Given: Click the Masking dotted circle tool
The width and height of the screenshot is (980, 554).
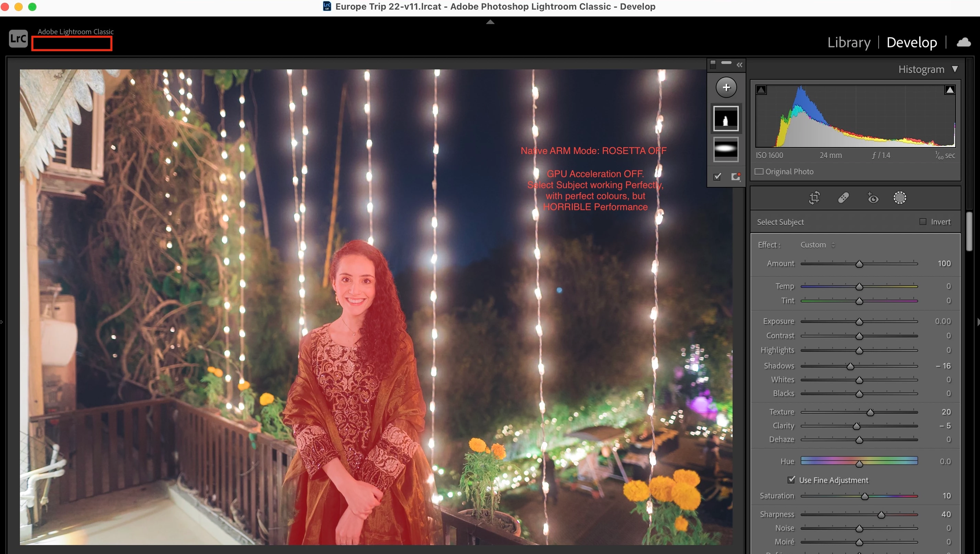Looking at the screenshot, I should pos(900,198).
